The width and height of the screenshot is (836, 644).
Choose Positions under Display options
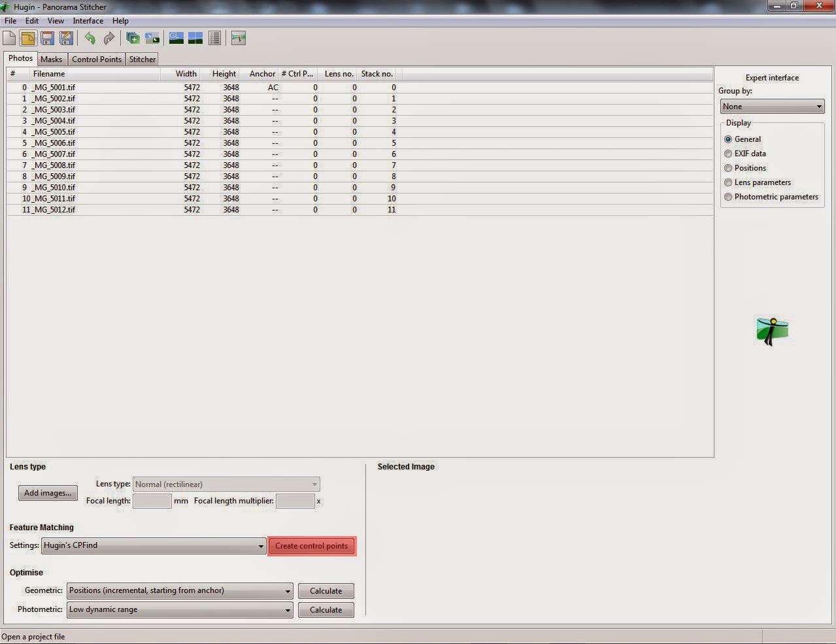click(x=728, y=167)
